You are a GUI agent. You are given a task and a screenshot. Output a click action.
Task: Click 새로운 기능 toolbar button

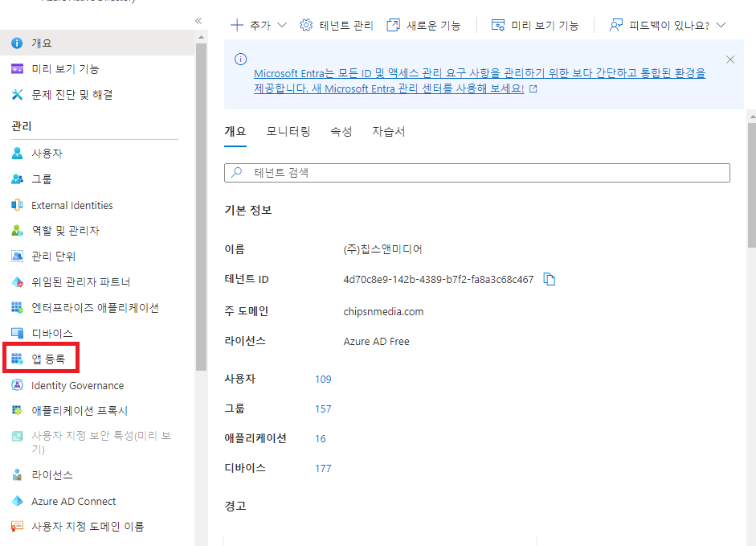[424, 25]
